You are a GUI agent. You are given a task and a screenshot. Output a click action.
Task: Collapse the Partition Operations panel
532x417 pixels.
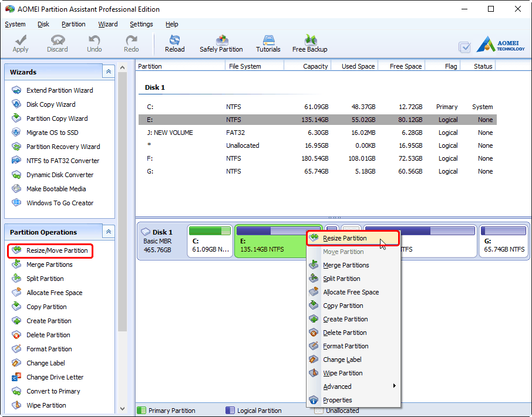[109, 232]
